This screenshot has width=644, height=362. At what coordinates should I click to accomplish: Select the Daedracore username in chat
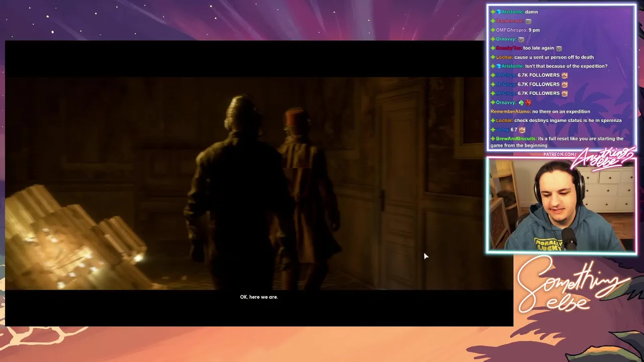pyautogui.click(x=509, y=21)
